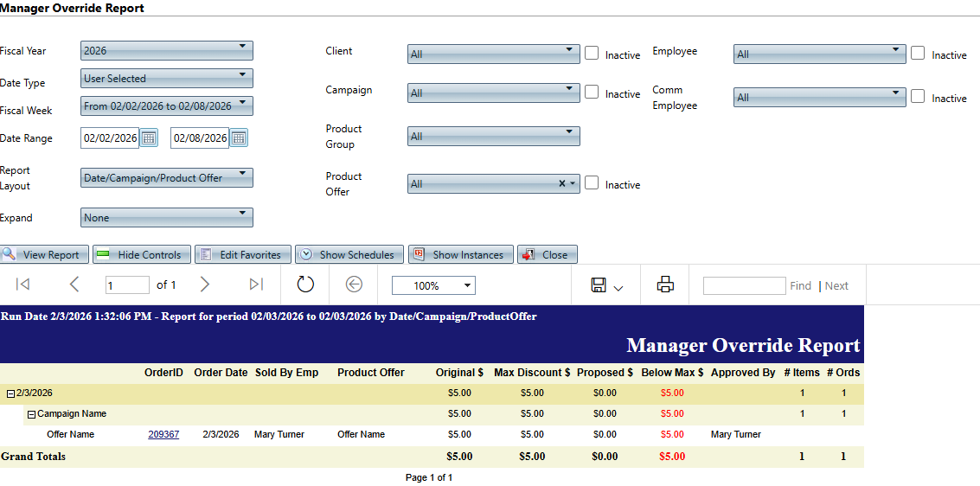Change the 100% zoom level dropdown
Screen dimensions: 980x486
(433, 285)
